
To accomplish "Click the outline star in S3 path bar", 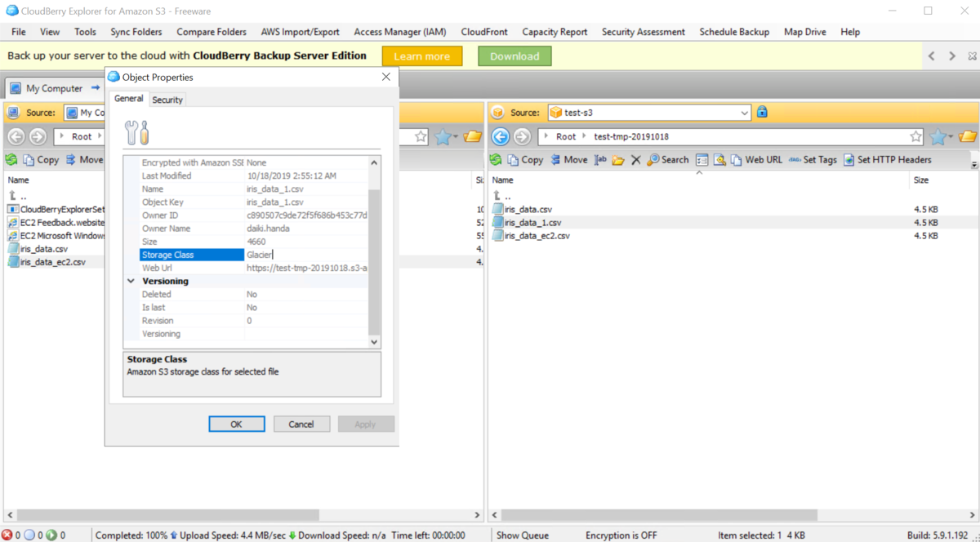I will click(916, 136).
